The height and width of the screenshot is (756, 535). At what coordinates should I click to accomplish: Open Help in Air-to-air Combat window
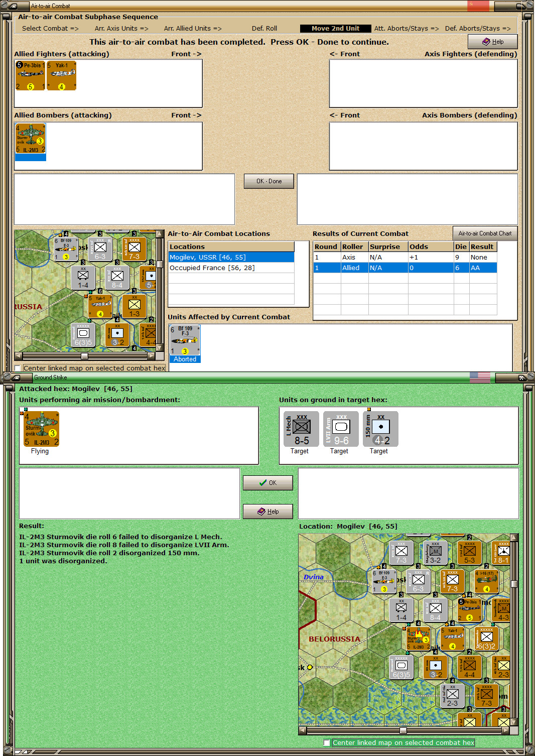pos(493,42)
